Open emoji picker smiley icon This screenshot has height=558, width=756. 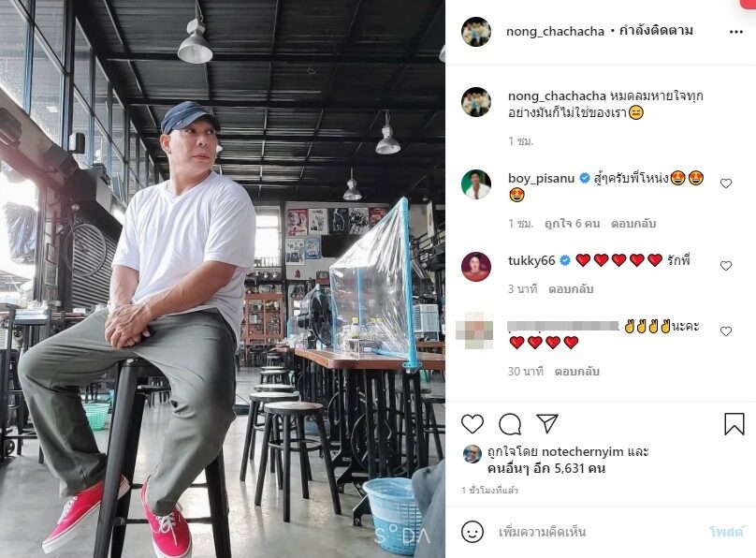coord(472,532)
